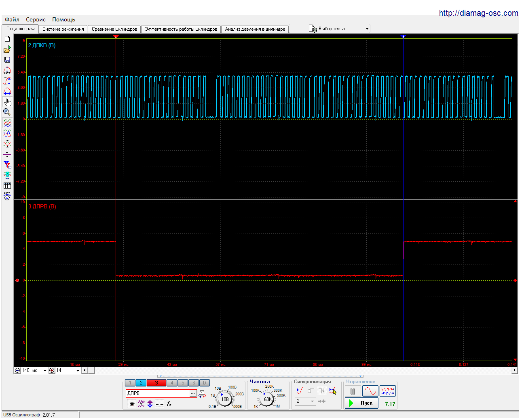Image resolution: width=524 pixels, height=420 pixels.
Task: Click the red zero level marker of channel 3
Action: [x=17, y=280]
